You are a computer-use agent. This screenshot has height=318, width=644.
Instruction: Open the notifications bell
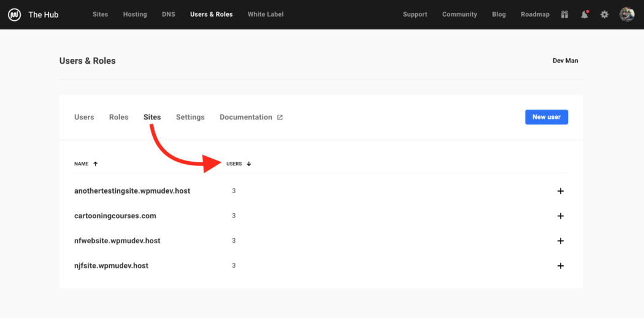[x=585, y=15]
